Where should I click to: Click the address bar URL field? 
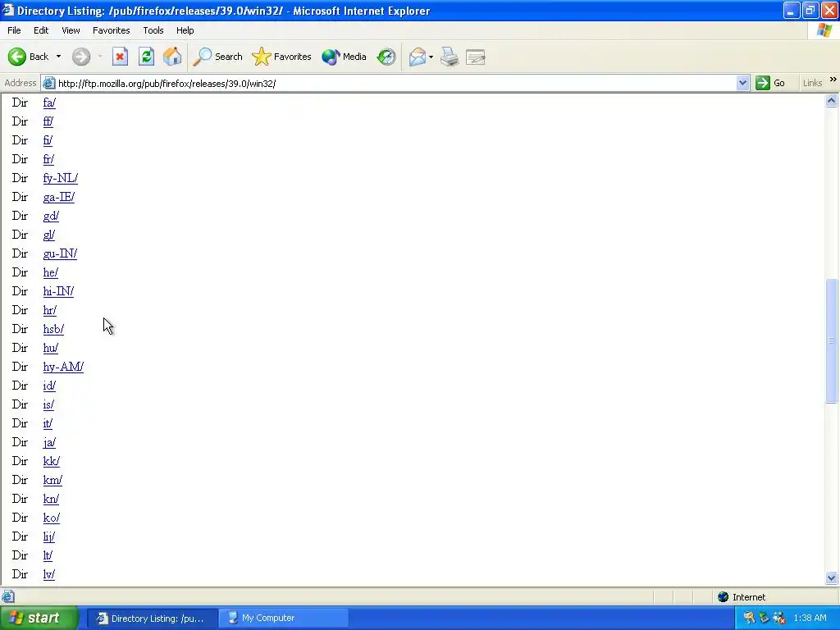395,83
